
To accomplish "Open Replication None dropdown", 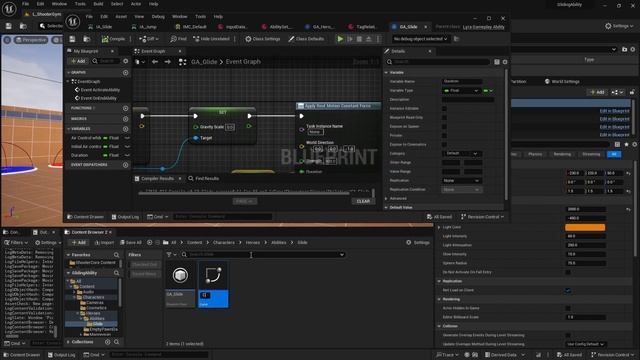I will click(461, 180).
